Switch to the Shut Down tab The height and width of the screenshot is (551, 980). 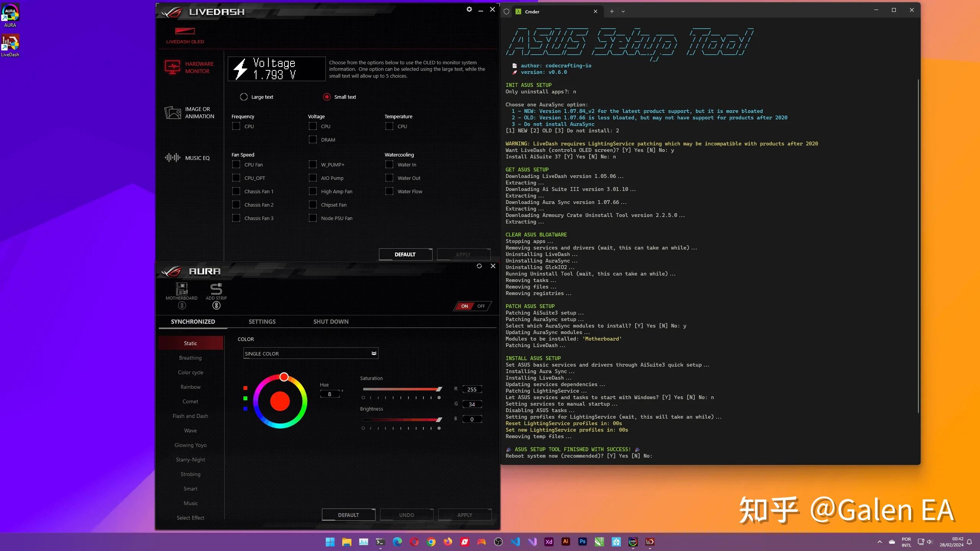click(x=331, y=321)
